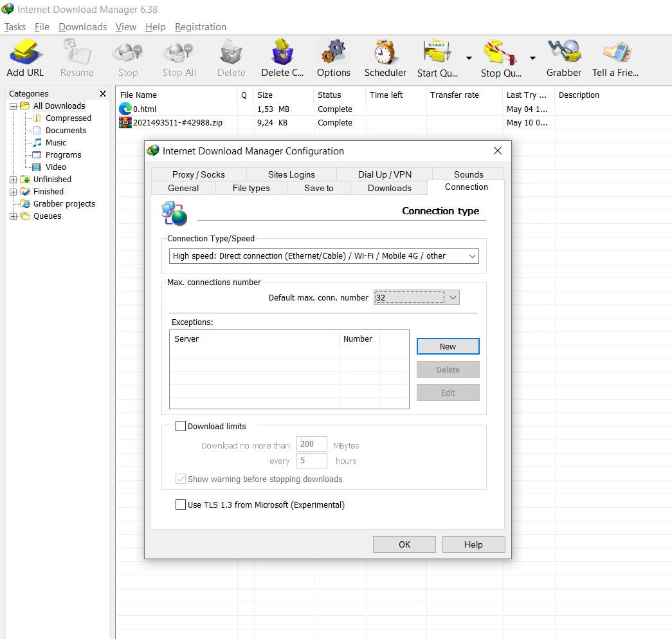The image size is (672, 639).
Task: Select the Compressed category folder
Action: (68, 118)
